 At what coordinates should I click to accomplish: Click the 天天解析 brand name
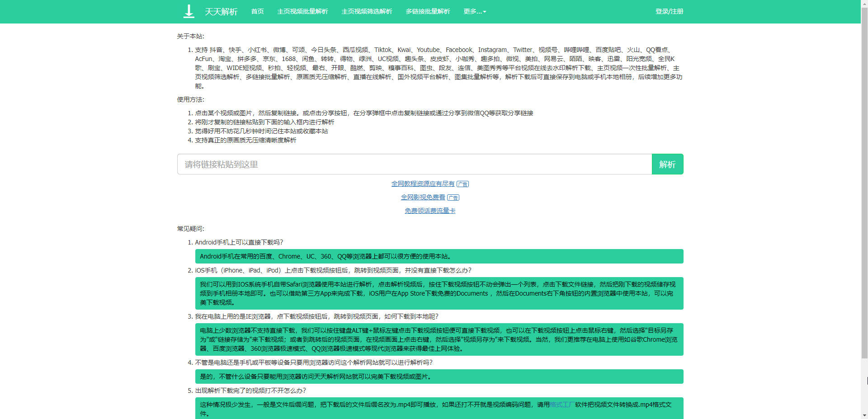pos(221,12)
